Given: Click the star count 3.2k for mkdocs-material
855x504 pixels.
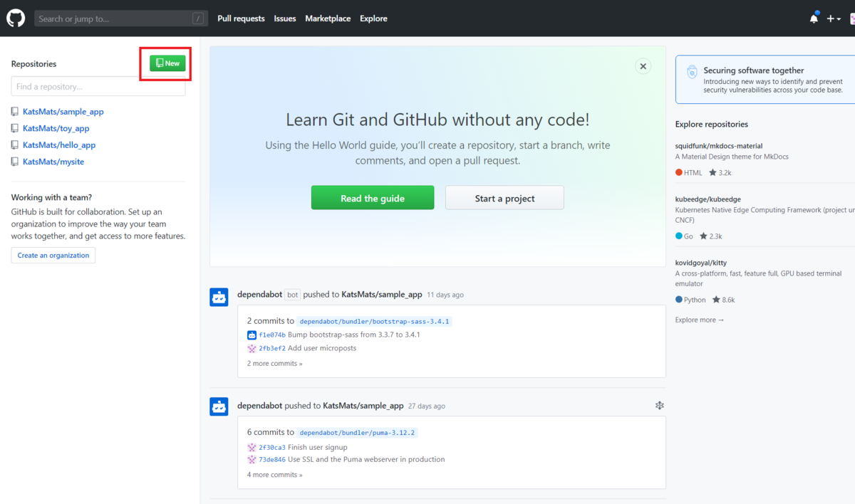Looking at the screenshot, I should tap(720, 172).
